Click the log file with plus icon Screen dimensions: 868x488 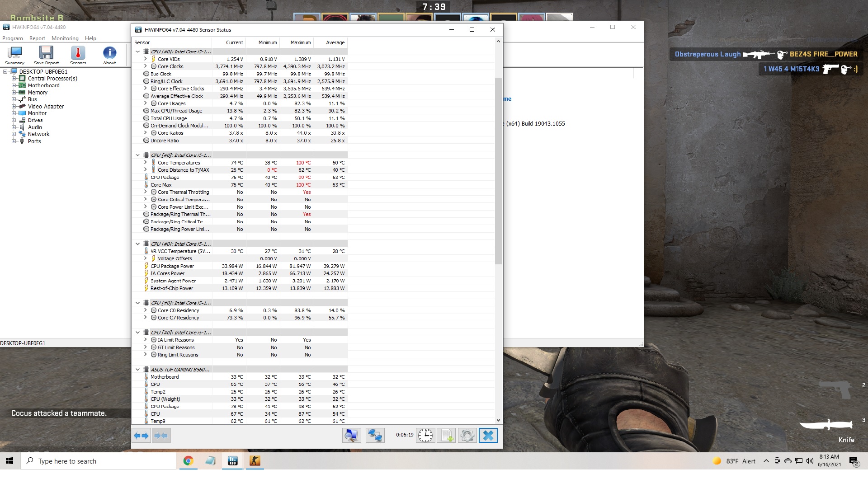(x=446, y=436)
